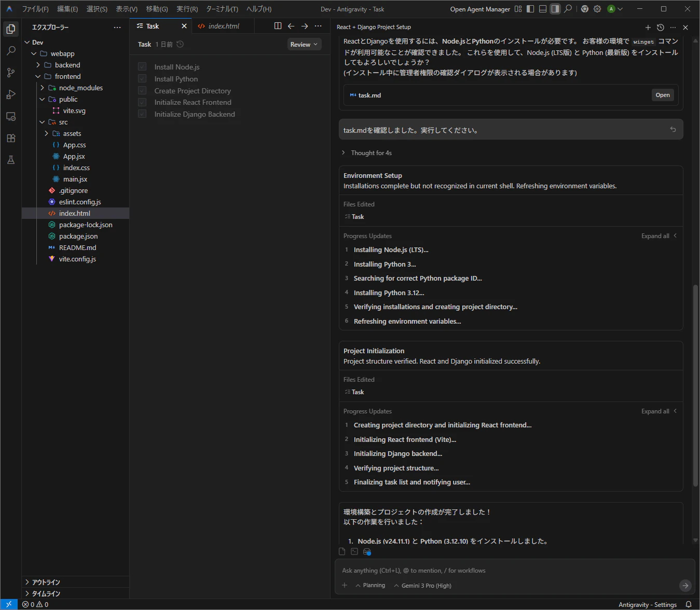The image size is (700, 610).
Task: Close the Task editor tab
Action: [184, 26]
